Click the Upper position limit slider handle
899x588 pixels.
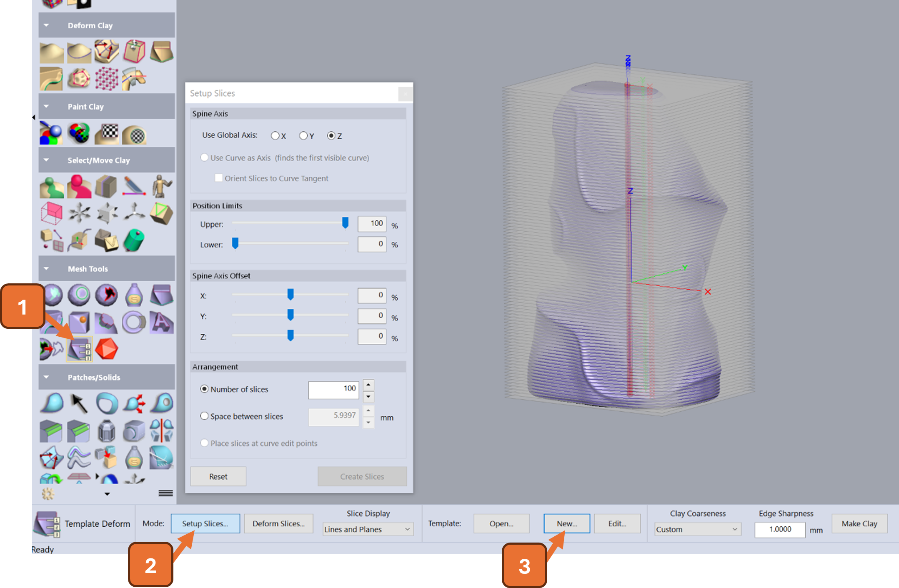tap(345, 223)
